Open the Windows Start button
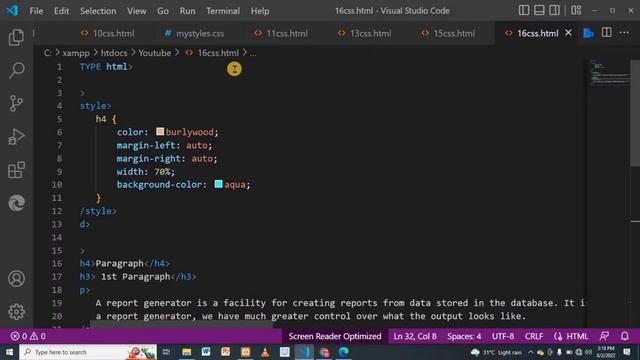 9,352
